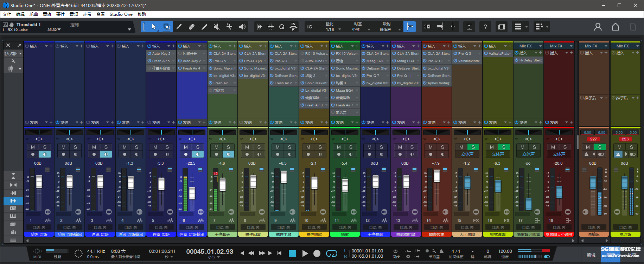Click the Quantize Q button

pos(282,27)
